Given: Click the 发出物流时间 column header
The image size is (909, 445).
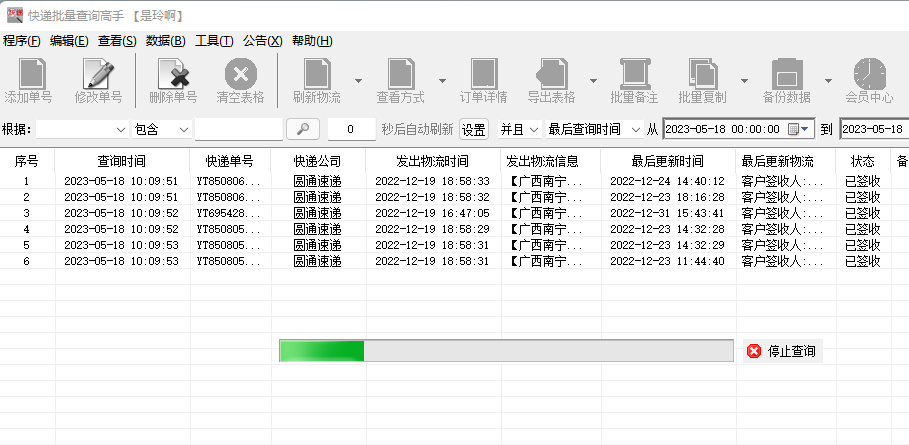Looking at the screenshot, I should (x=432, y=161).
